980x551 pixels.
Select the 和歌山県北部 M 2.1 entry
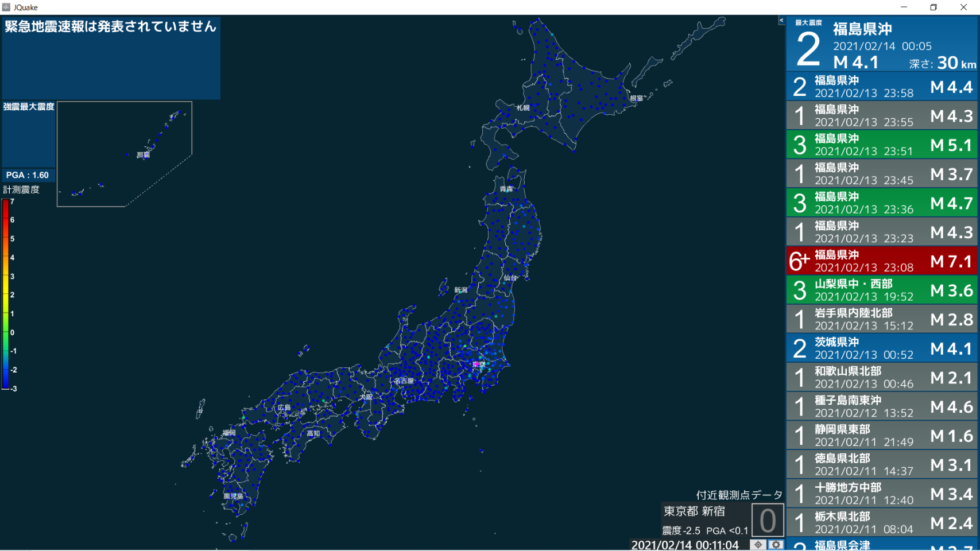882,378
